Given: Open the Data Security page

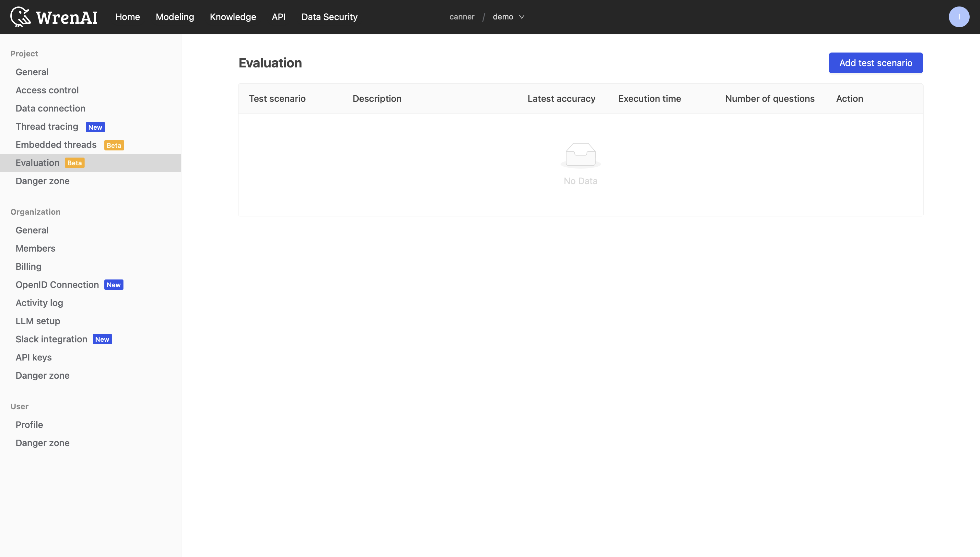Looking at the screenshot, I should (x=329, y=17).
